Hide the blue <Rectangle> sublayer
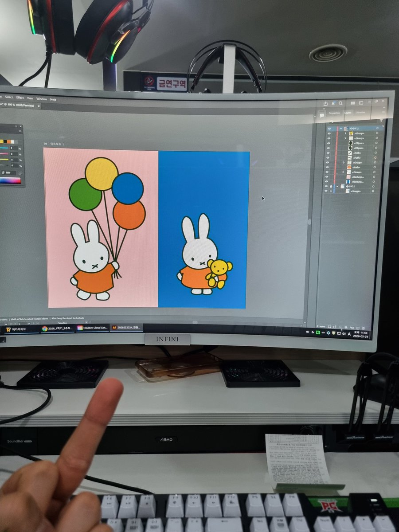Image resolution: width=399 pixels, height=532 pixels. [x=326, y=181]
